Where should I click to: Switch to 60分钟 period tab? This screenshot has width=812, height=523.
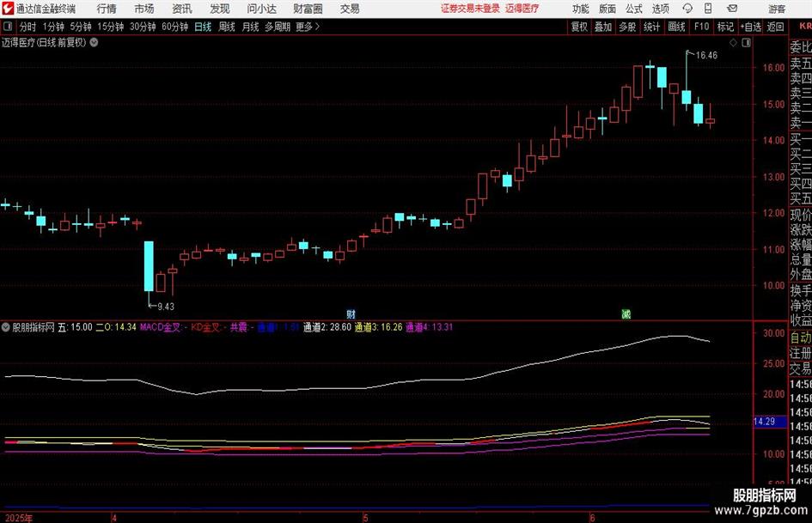[175, 27]
